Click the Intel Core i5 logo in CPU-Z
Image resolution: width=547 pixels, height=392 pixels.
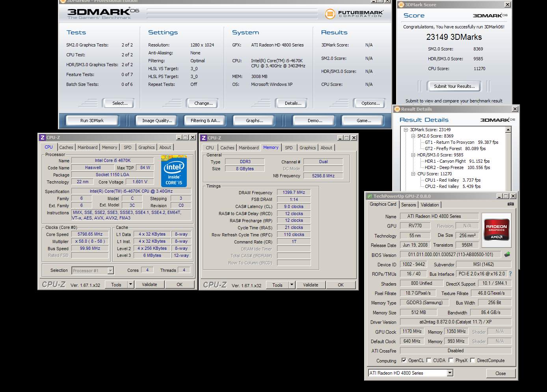[x=174, y=171]
